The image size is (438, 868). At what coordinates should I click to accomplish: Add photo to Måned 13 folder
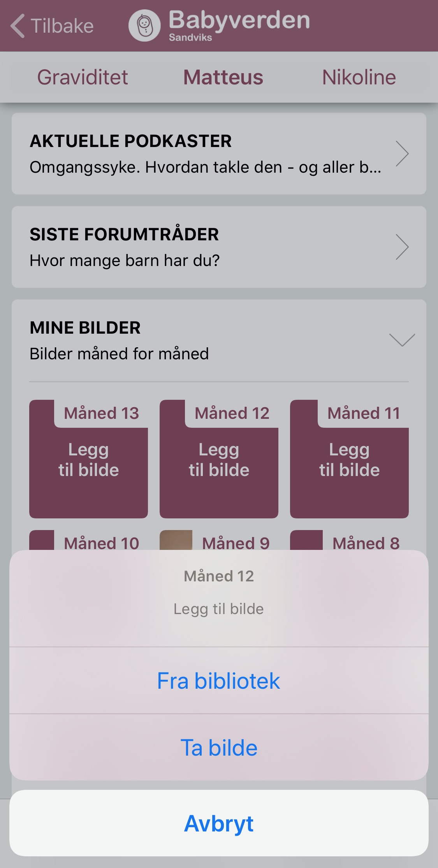pyautogui.click(x=88, y=459)
